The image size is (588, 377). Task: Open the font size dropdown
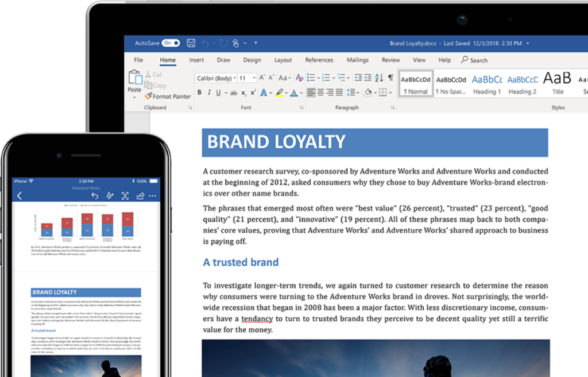tap(254, 77)
